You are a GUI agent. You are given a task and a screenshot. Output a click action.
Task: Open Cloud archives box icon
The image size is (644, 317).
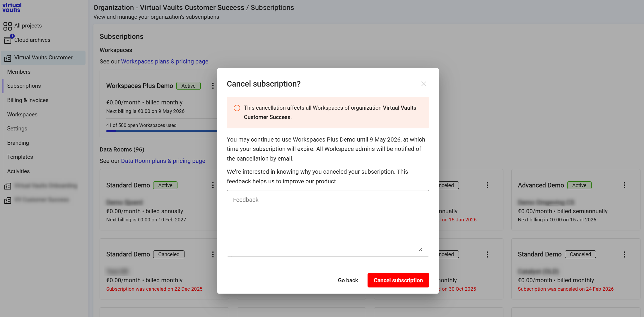point(8,40)
